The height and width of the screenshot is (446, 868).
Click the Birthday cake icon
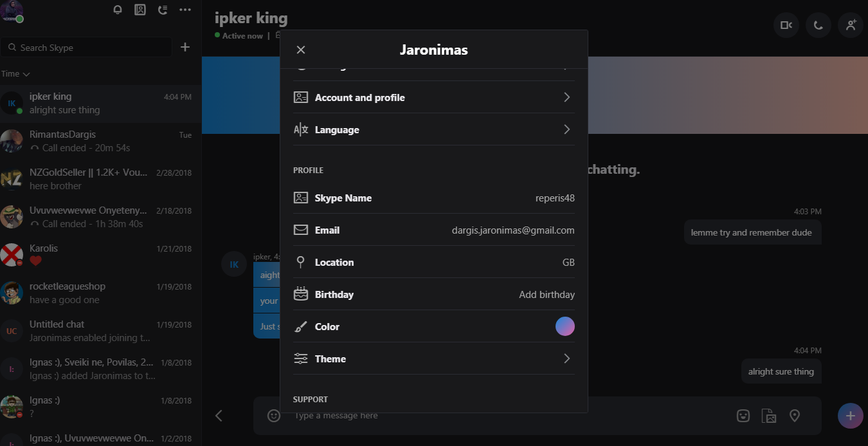pos(301,294)
